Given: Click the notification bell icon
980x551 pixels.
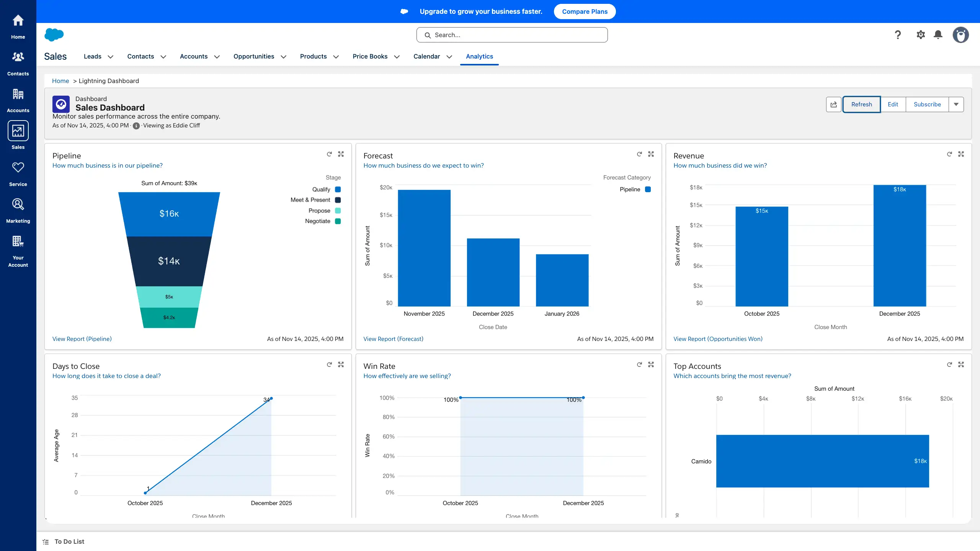Looking at the screenshot, I should pos(938,34).
